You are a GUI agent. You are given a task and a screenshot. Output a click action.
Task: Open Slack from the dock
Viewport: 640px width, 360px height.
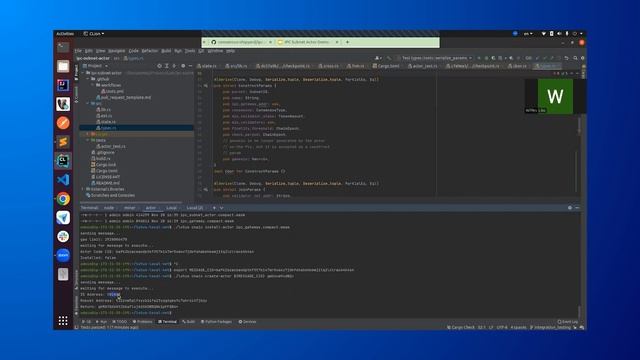click(63, 236)
